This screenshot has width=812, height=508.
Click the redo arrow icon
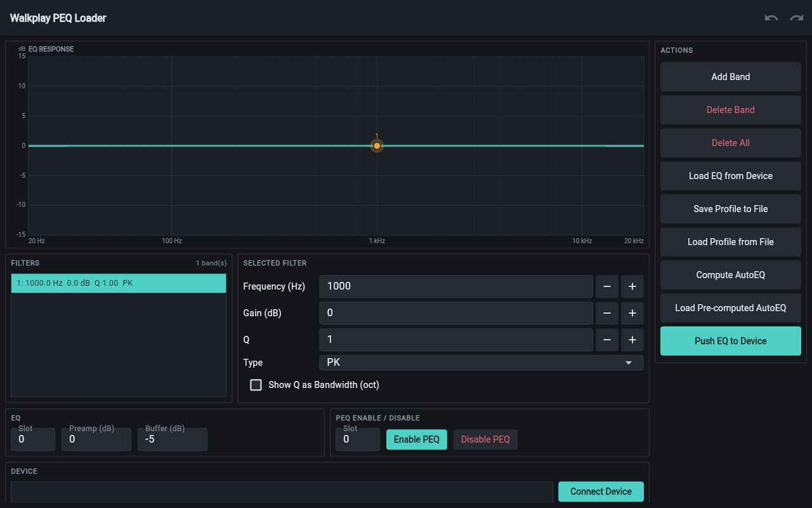797,18
